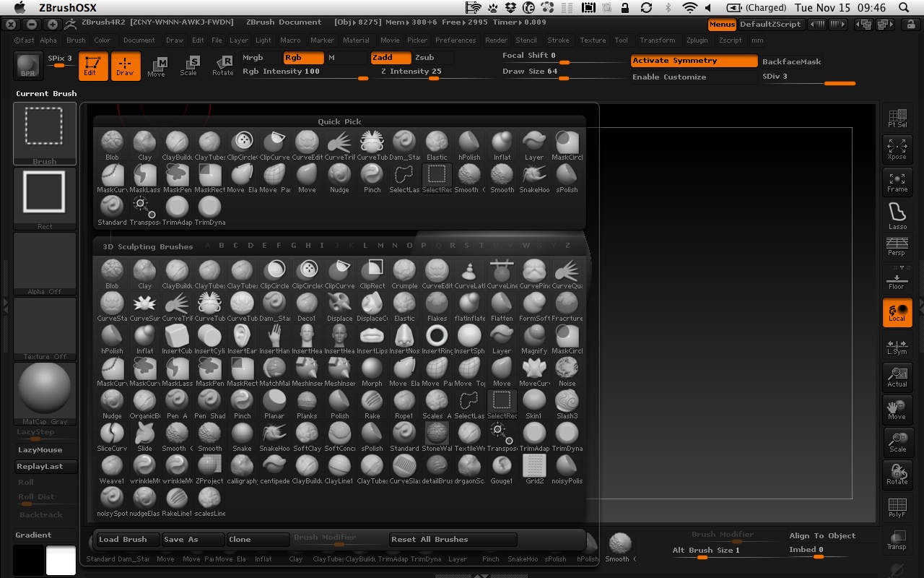The width and height of the screenshot is (924, 578).
Task: Toggle LazyMouse option
Action: [45, 449]
